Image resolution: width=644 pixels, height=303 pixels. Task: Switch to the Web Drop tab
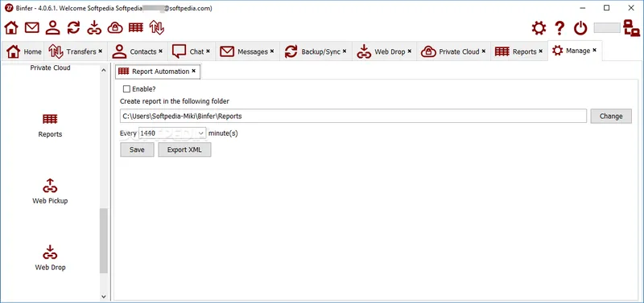[385, 51]
